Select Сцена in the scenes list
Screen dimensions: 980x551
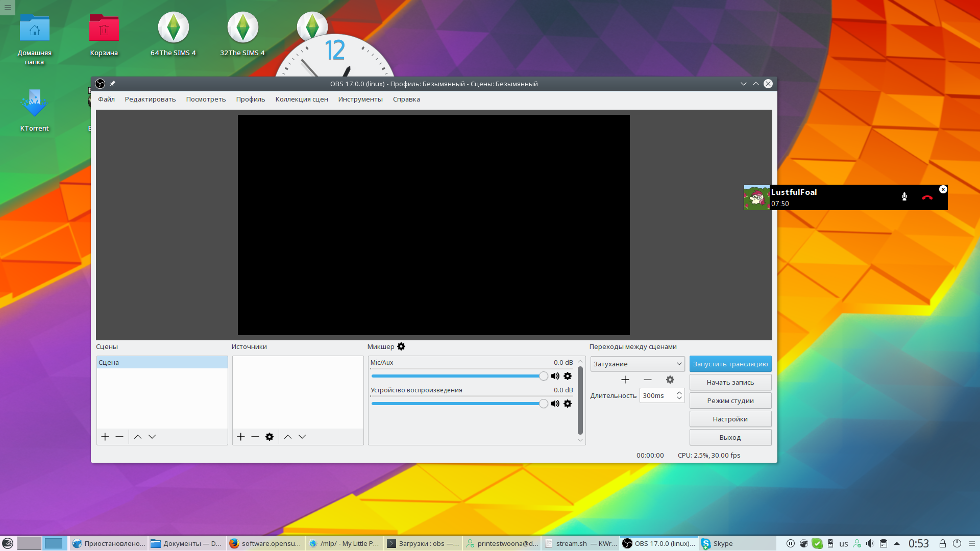pos(162,362)
